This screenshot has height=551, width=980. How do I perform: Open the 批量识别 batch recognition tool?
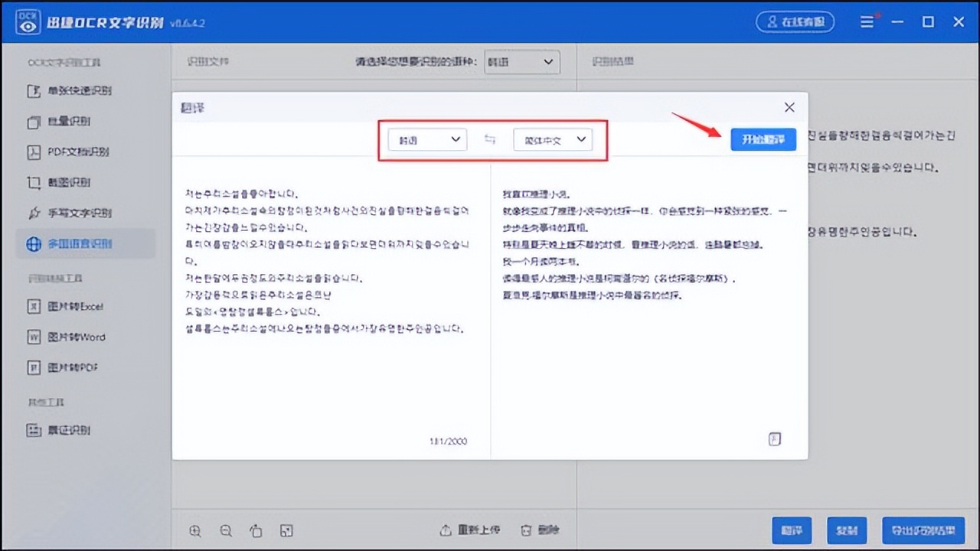[x=69, y=121]
